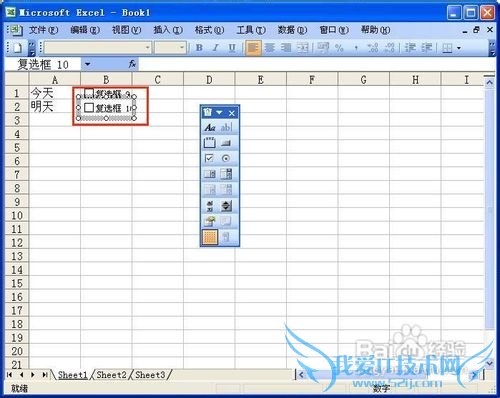The image size is (500, 398).
Task: Go to last sheet tab arrow
Action: [44, 375]
